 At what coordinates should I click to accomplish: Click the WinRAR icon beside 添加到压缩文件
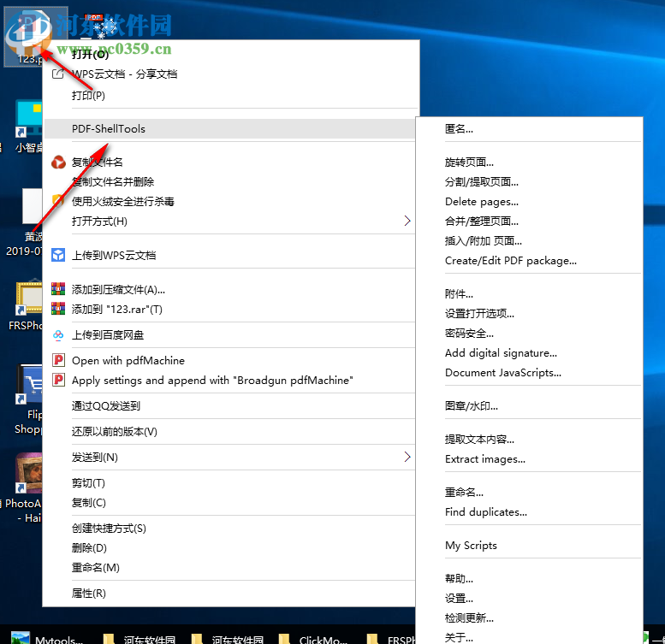pos(58,289)
